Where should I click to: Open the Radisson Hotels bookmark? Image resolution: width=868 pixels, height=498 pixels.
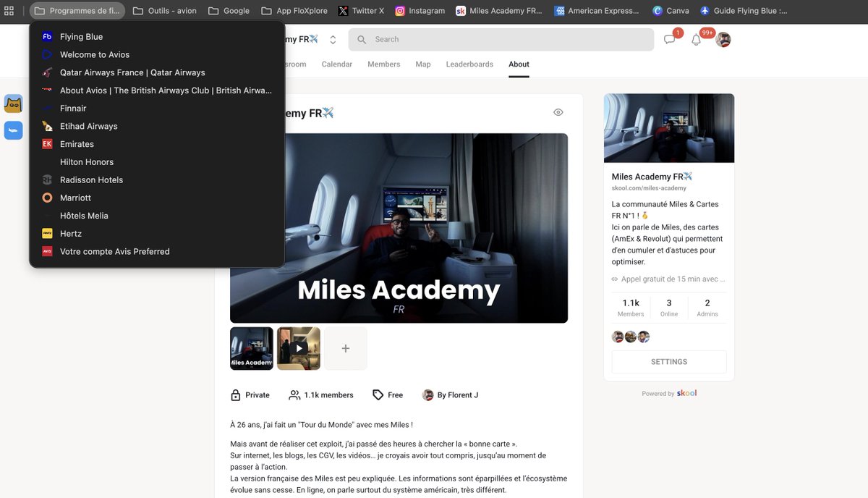[156, 180]
